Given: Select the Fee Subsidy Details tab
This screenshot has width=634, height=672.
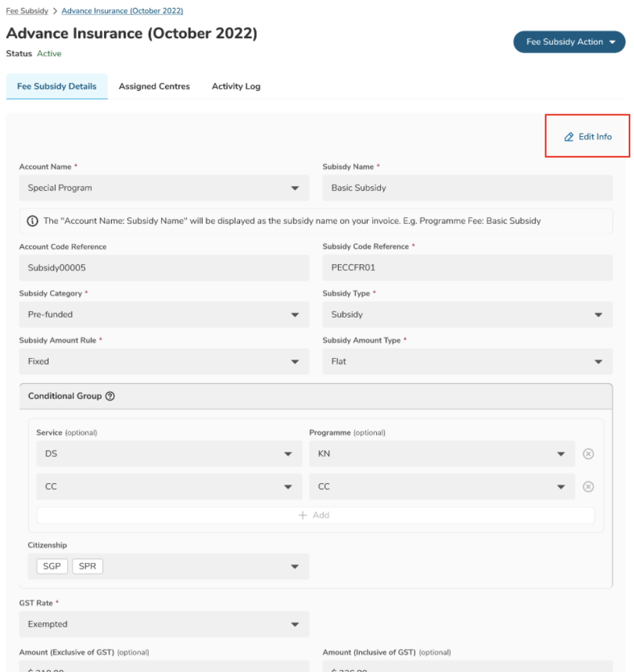Looking at the screenshot, I should (57, 87).
